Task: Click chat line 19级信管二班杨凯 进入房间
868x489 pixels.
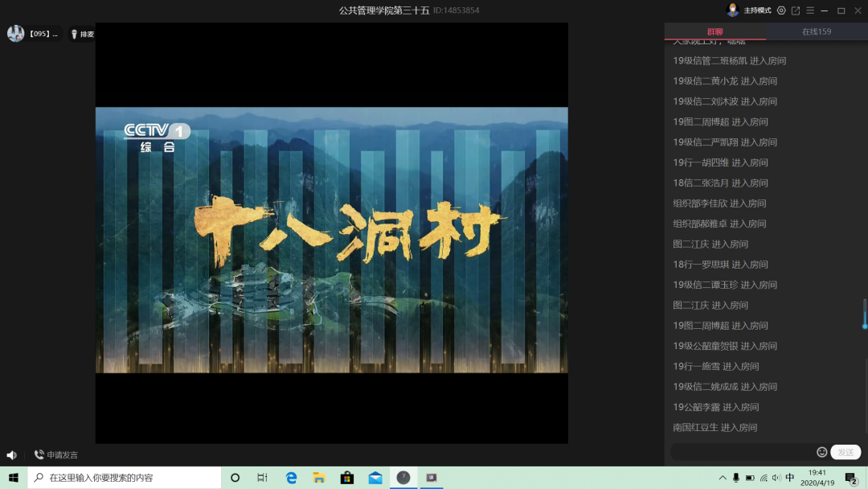Action: pos(730,61)
